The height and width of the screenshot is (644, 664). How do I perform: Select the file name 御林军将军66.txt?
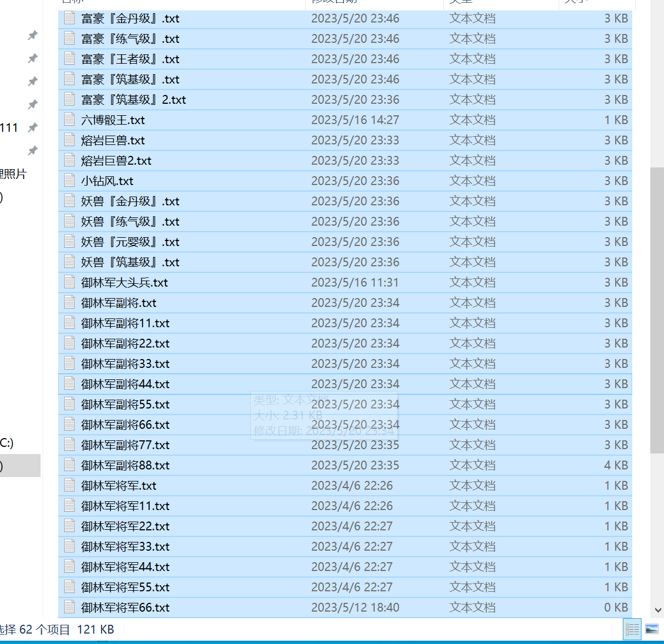coord(125,607)
